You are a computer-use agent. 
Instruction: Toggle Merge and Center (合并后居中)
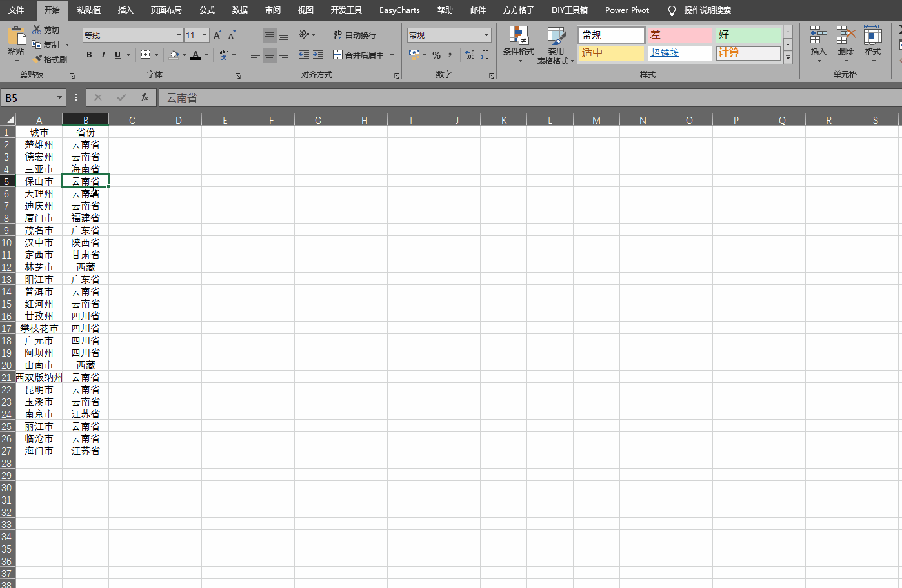tap(359, 55)
